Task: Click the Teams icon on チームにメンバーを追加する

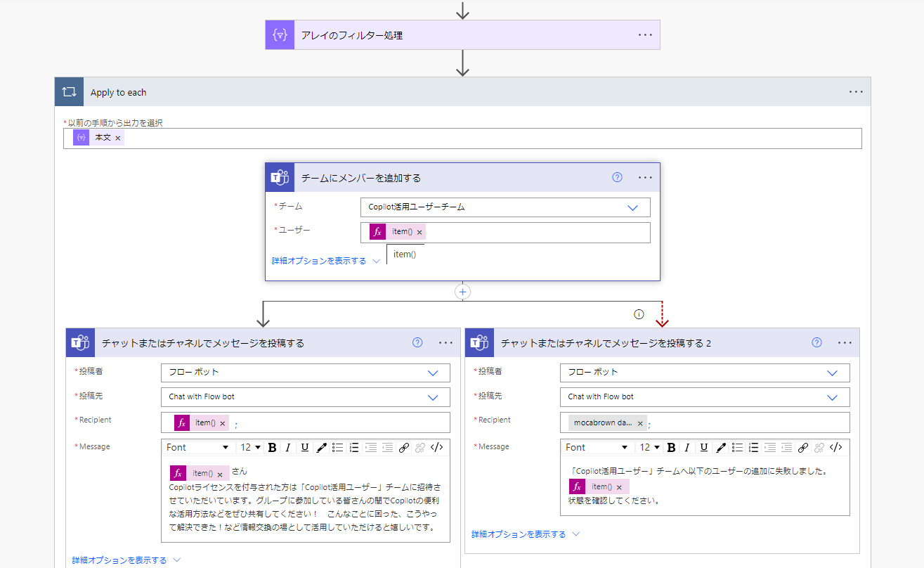Action: [280, 178]
